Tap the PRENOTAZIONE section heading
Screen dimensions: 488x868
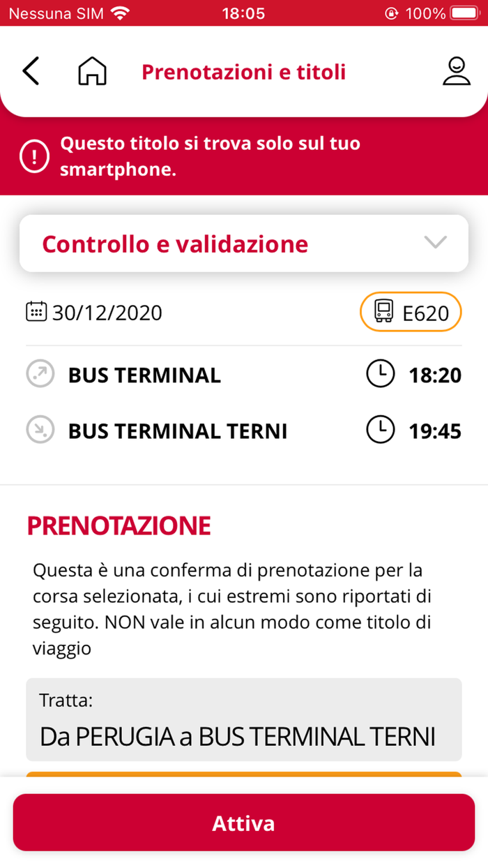pyautogui.click(x=119, y=525)
